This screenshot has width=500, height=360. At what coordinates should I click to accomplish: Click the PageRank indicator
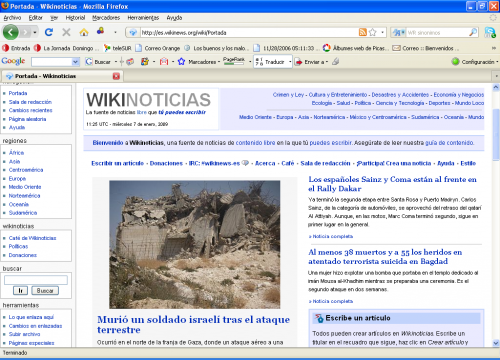(x=234, y=61)
